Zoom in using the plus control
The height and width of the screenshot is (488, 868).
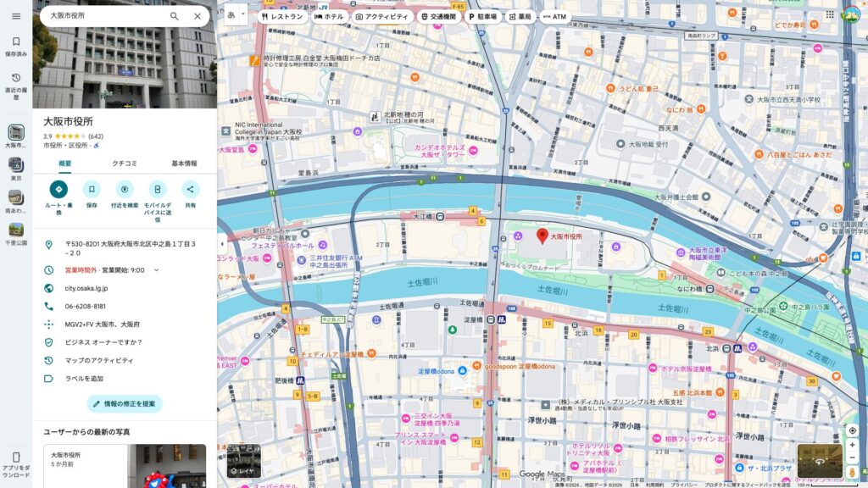click(851, 444)
